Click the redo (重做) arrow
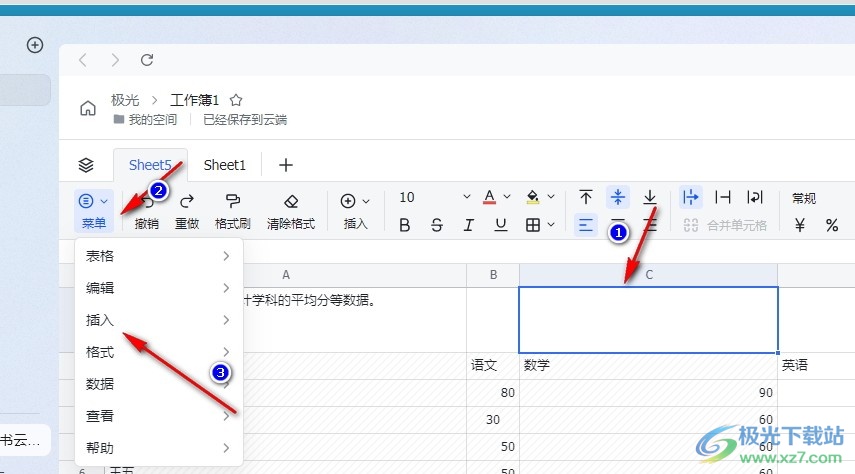 coord(187,201)
